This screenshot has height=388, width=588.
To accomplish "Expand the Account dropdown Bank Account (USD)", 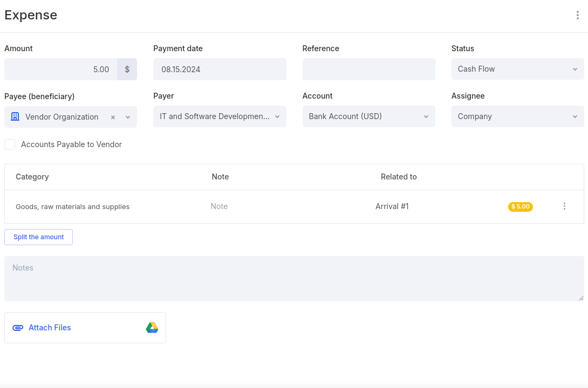I will point(368,116).
